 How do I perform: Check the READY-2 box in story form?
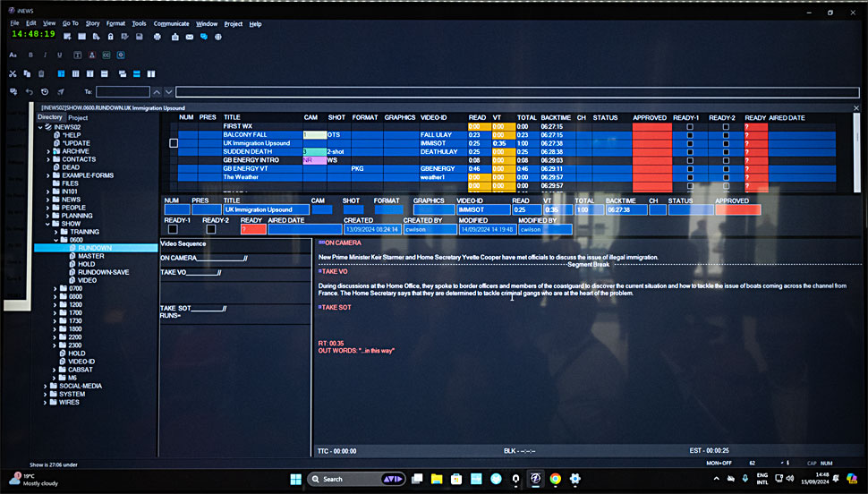tap(210, 229)
